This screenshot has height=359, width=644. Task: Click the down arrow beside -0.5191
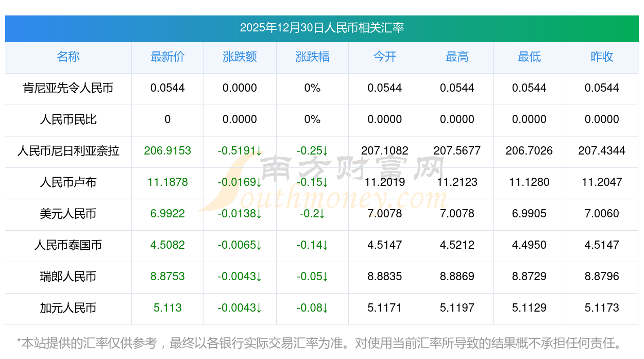pos(259,151)
